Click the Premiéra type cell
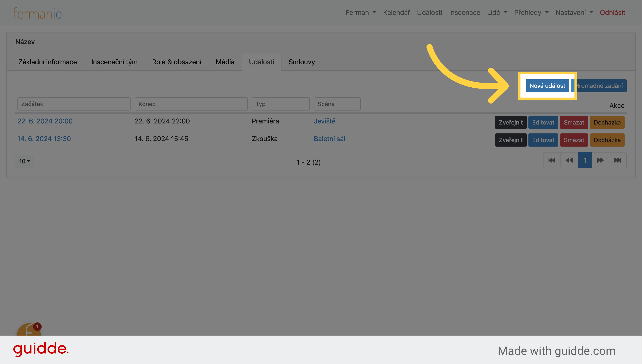Screen dimensions: 642x364 point(265,121)
